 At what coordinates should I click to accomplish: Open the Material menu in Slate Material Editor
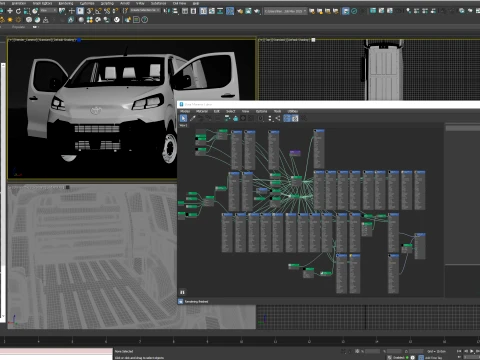202,111
